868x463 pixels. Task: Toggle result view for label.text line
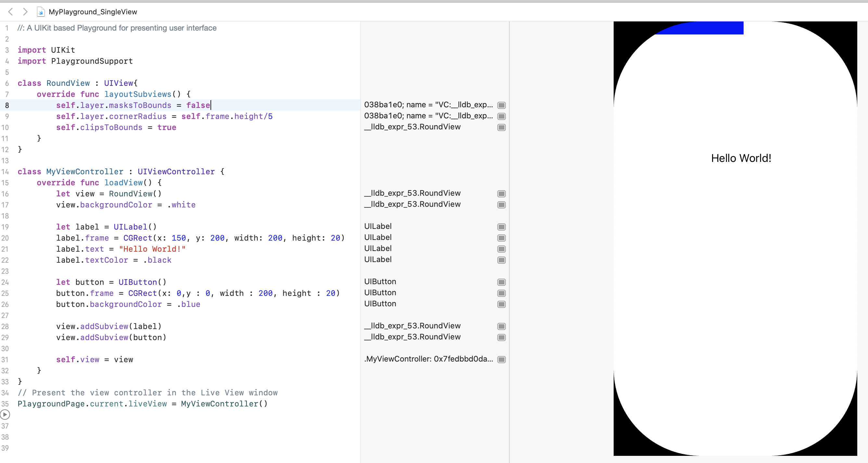(501, 249)
